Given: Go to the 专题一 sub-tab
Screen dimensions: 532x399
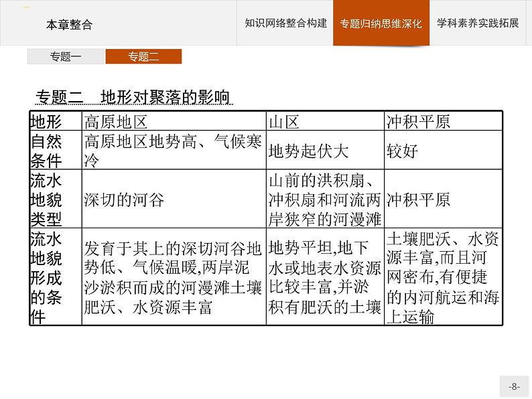Looking at the screenshot, I should click(66, 56).
